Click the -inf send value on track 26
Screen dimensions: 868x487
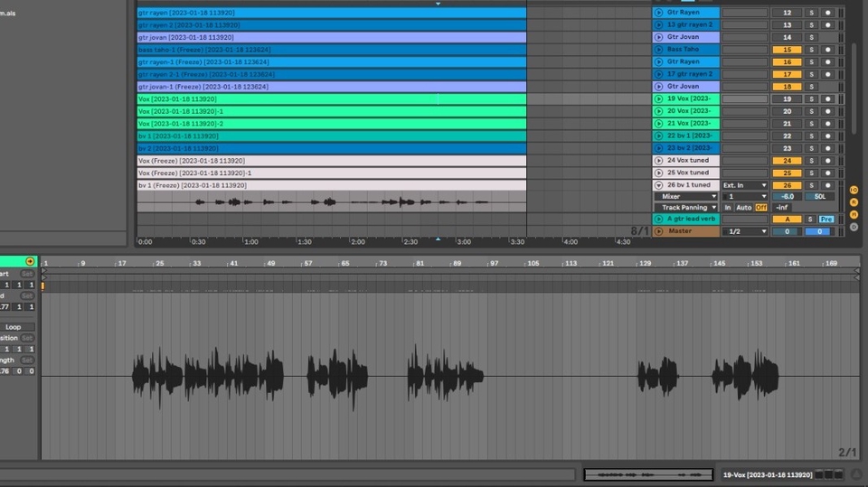[781, 208]
